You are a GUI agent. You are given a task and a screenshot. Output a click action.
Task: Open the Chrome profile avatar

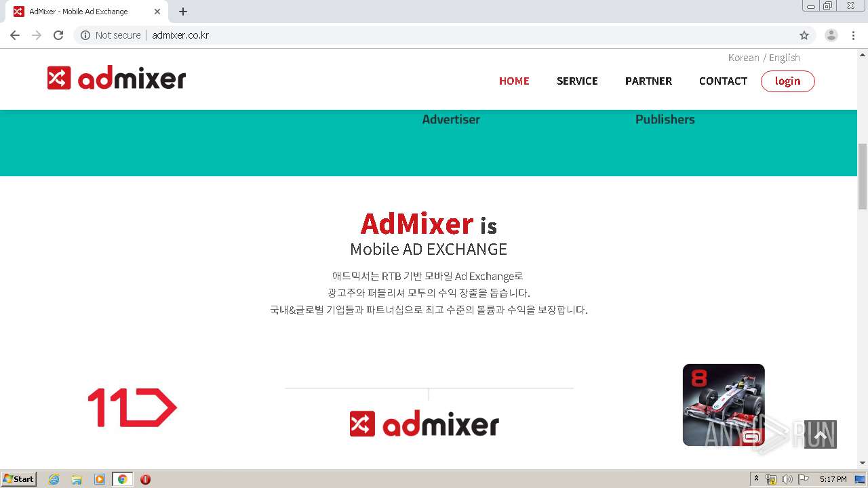pos(831,35)
